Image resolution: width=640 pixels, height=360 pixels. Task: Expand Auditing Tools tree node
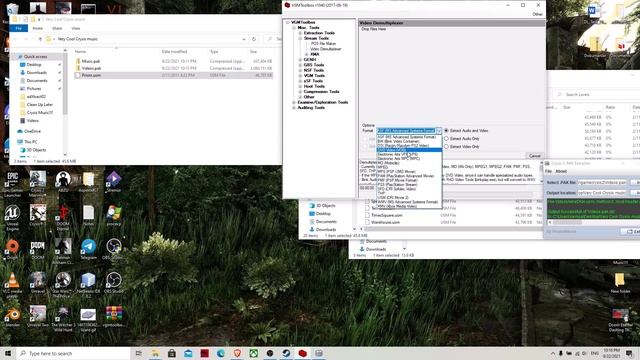coord(294,108)
